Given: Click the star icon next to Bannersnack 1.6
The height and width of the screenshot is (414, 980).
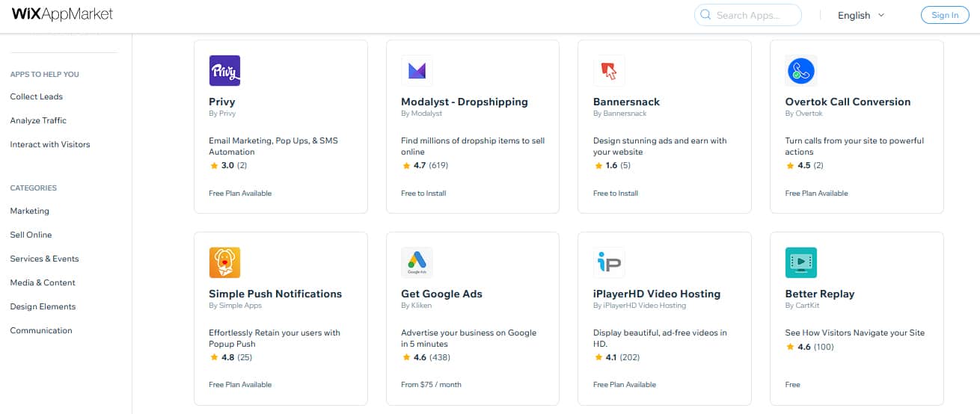Looking at the screenshot, I should pyautogui.click(x=598, y=166).
